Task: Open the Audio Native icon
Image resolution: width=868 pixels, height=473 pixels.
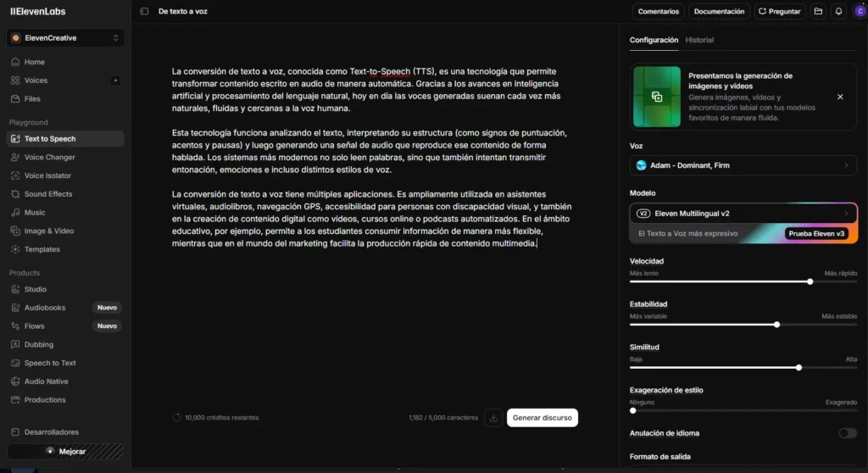Action: click(x=15, y=381)
